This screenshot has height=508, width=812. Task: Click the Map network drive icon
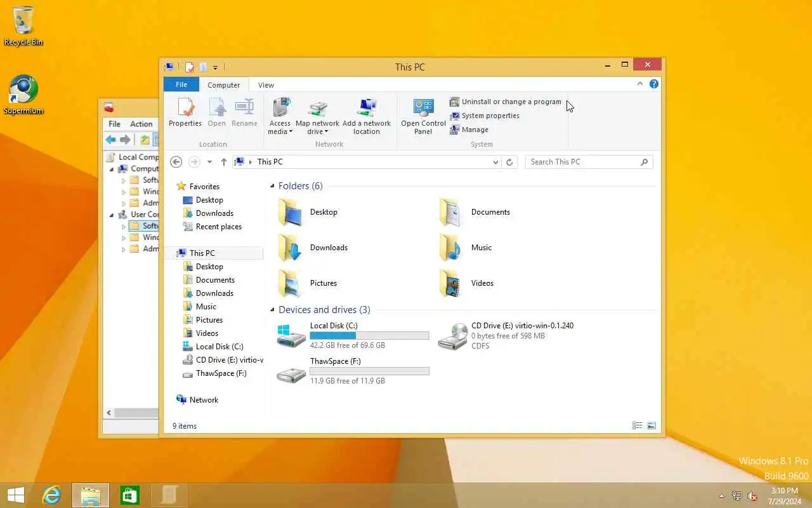tap(317, 108)
